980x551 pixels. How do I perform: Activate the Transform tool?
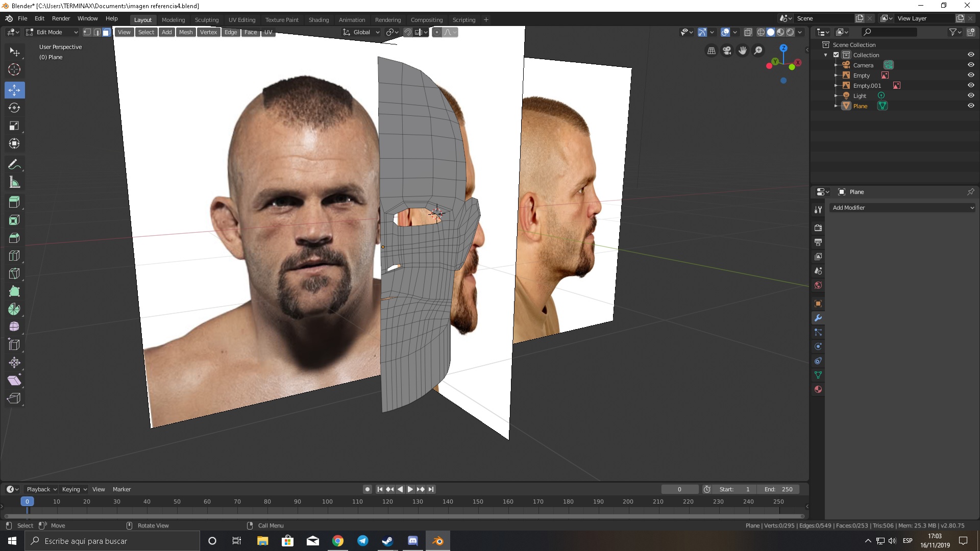click(x=14, y=143)
